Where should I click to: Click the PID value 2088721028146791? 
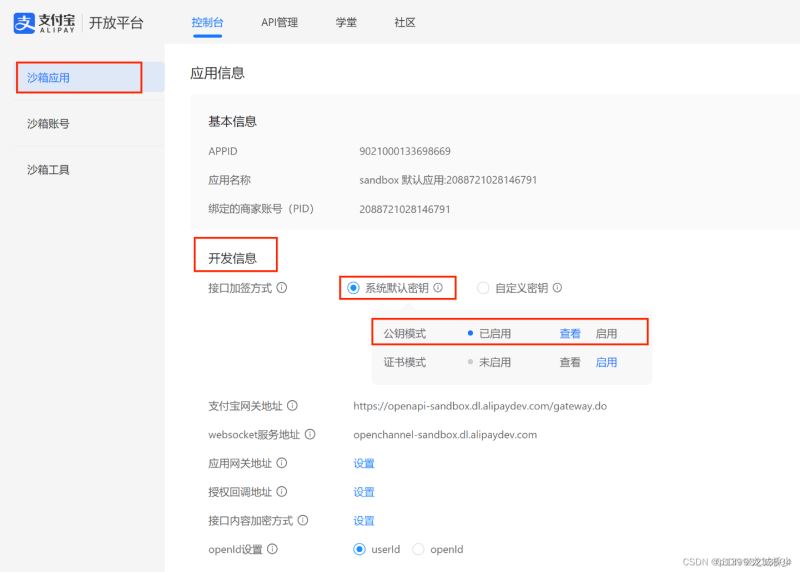pos(405,209)
